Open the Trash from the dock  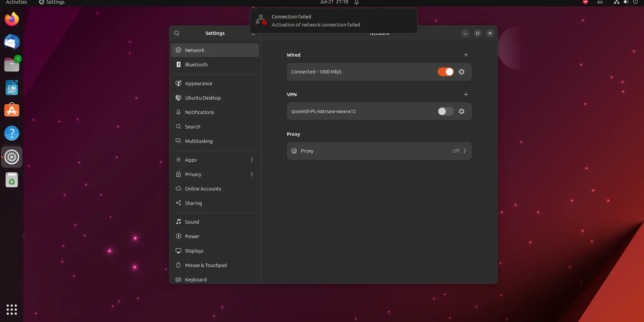point(12,180)
